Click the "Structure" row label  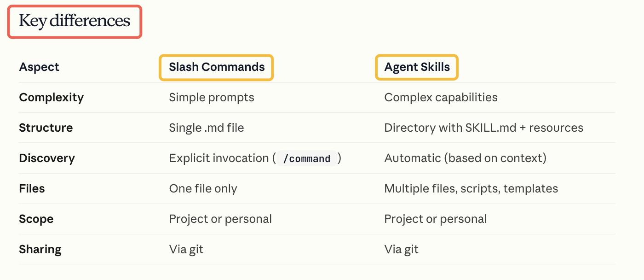pos(46,128)
